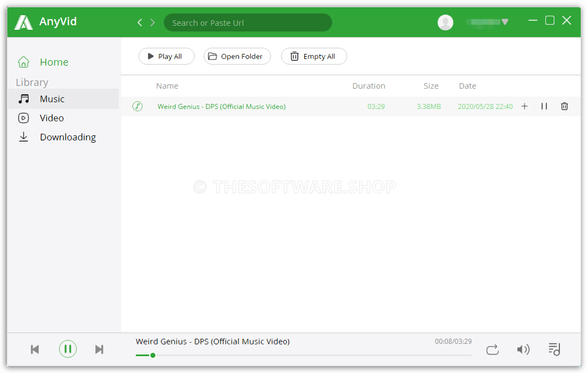Click the Play All button
This screenshot has width=588, height=373.
click(167, 56)
